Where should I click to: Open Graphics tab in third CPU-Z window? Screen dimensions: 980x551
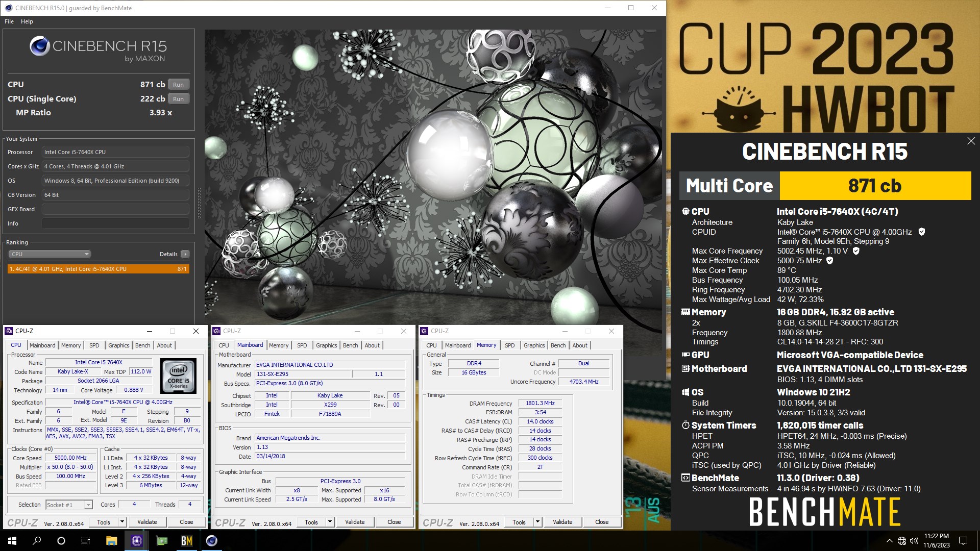pos(534,345)
